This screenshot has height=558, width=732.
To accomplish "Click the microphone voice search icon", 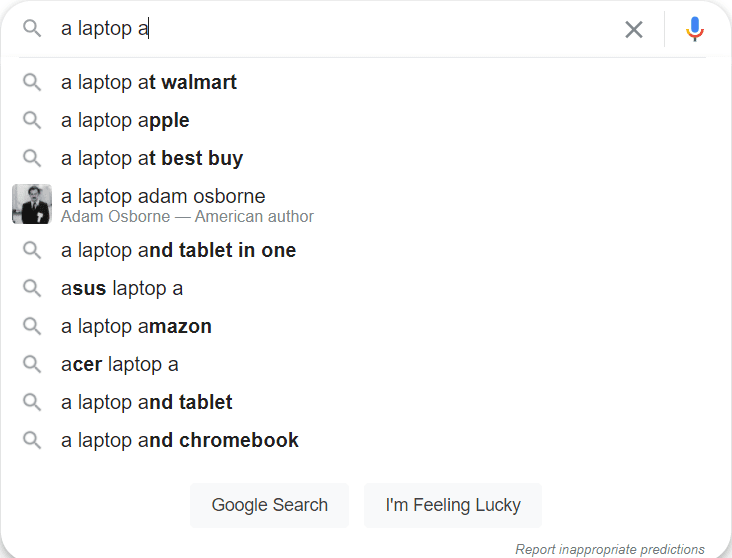I will point(695,29).
